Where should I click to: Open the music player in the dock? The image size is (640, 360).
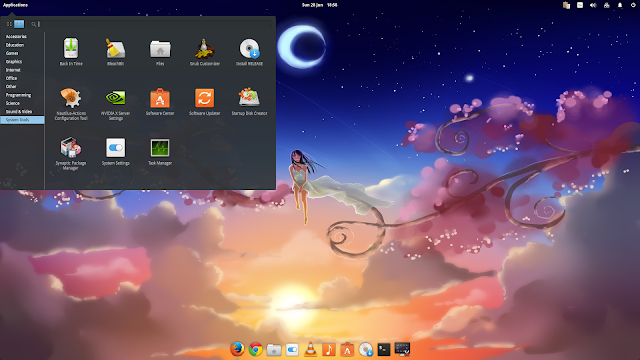(329, 349)
